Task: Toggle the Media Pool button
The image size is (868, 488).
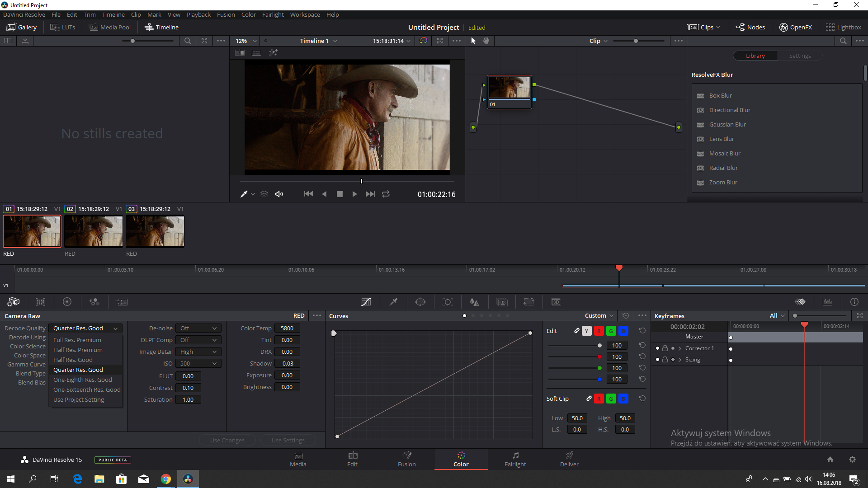Action: [110, 27]
